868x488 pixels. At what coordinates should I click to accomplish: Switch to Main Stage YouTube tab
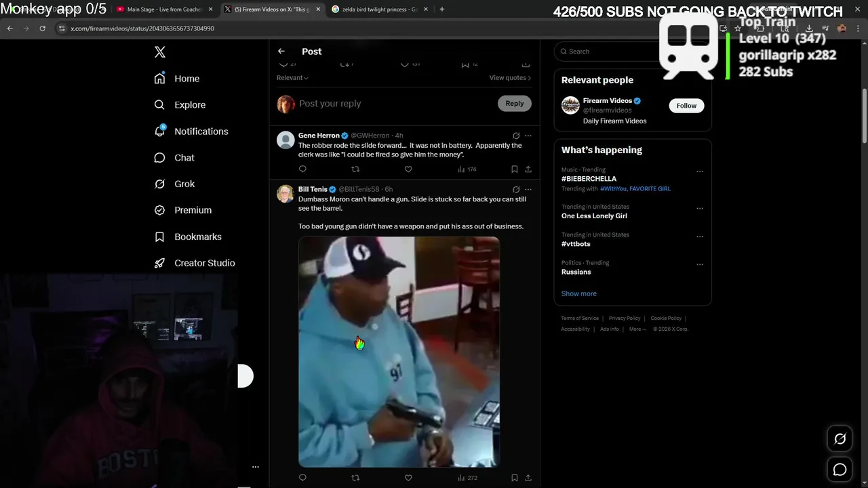(x=164, y=9)
